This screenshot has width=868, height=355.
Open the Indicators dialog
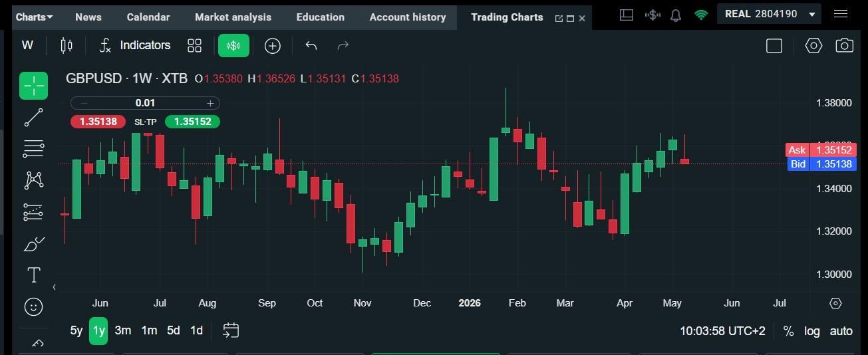135,45
